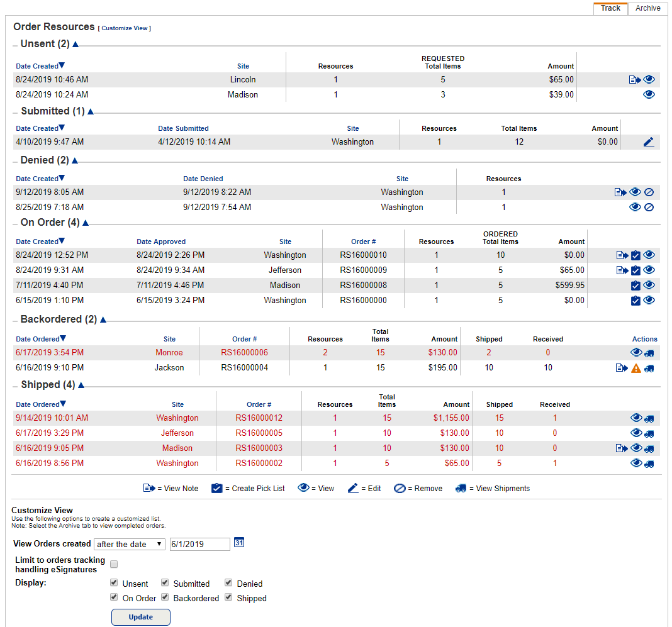Screen dimensions: 672x627
Task: Open the 'after the date' dropdown
Action: [x=129, y=544]
